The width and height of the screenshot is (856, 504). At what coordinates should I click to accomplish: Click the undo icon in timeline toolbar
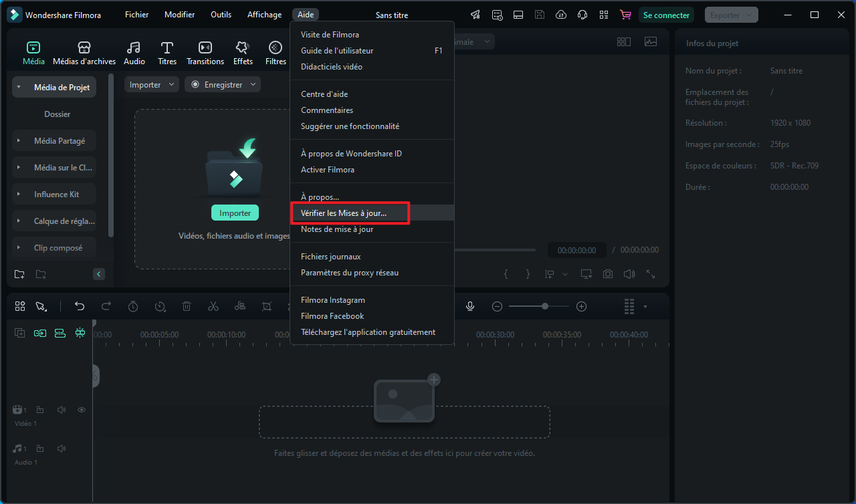(80, 306)
